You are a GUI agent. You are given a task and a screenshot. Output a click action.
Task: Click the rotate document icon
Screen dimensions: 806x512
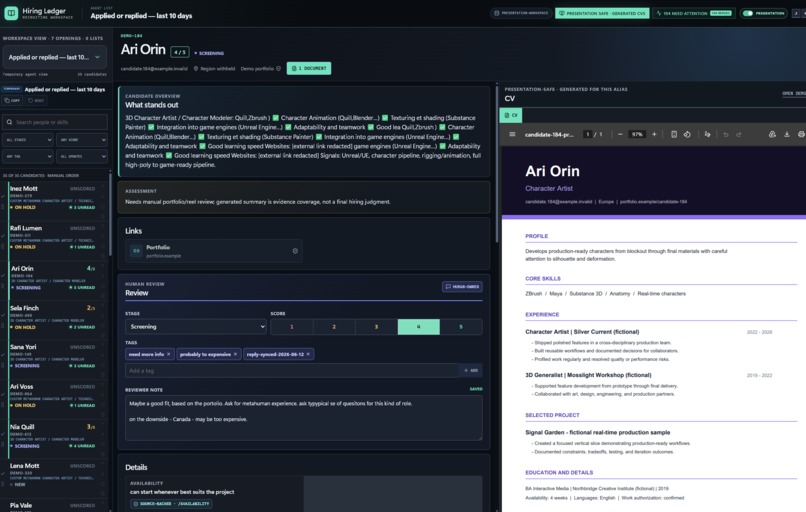(x=687, y=134)
